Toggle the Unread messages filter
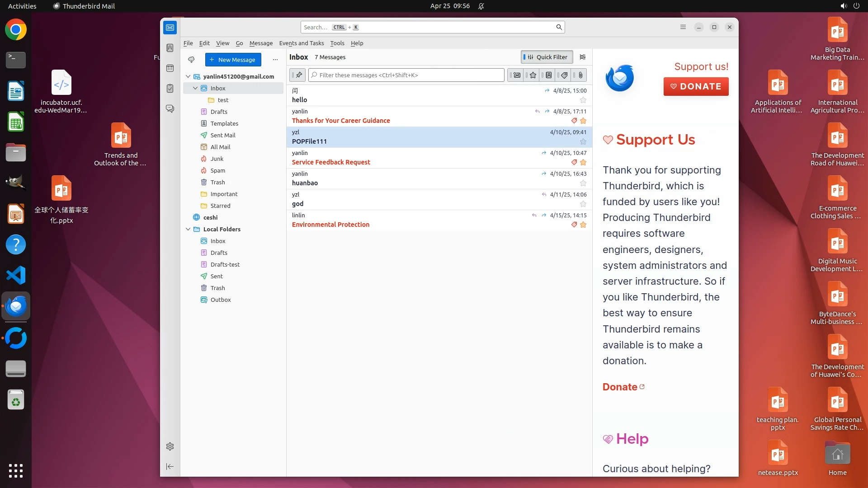The width and height of the screenshot is (868, 488). point(517,75)
